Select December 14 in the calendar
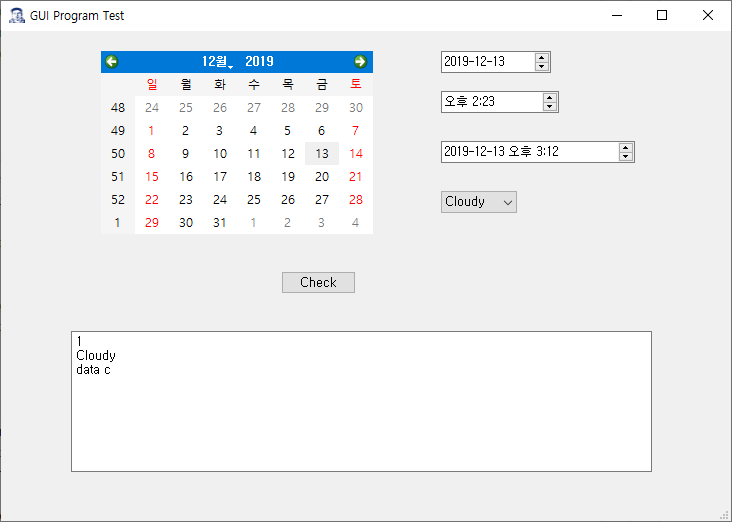 coord(356,154)
